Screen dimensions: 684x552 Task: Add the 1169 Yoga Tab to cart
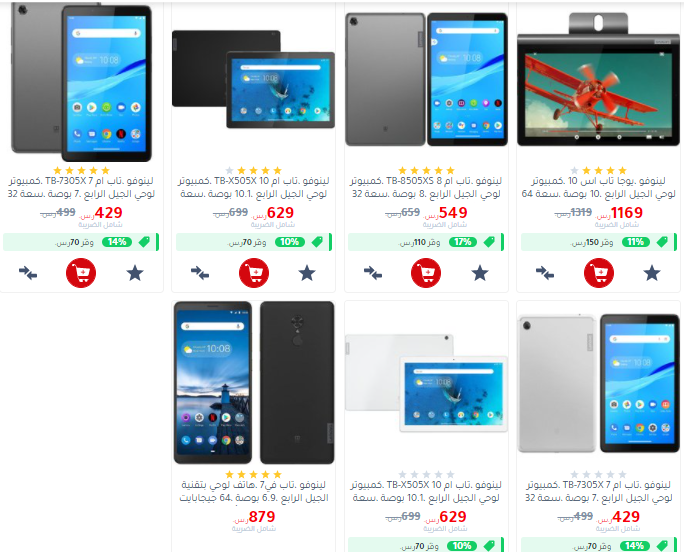tap(598, 273)
